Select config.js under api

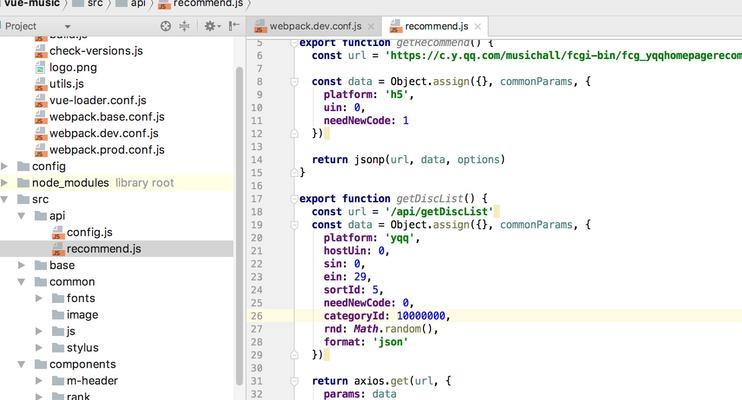tap(89, 232)
